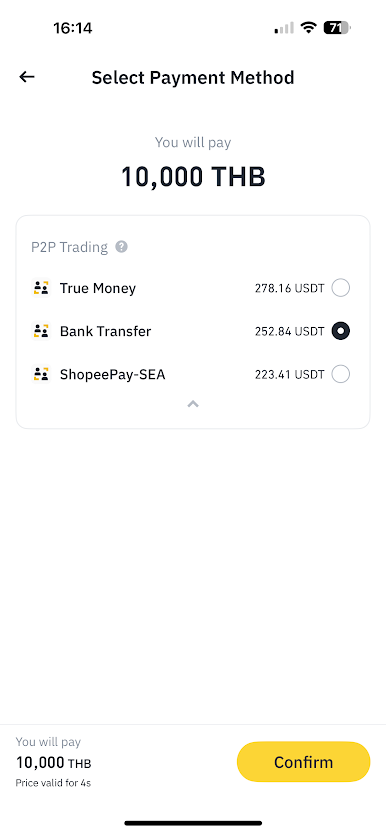
Task: Tap the Bank Transfer P2P icon
Action: [x=40, y=331]
